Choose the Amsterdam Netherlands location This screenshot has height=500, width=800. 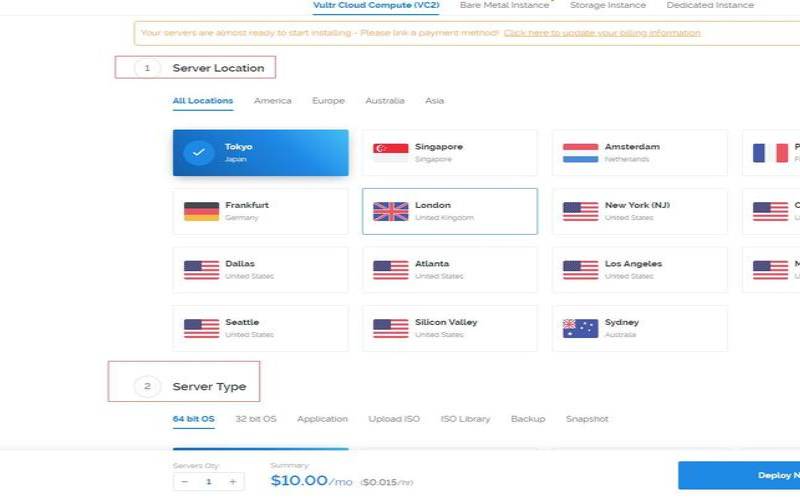(640, 153)
